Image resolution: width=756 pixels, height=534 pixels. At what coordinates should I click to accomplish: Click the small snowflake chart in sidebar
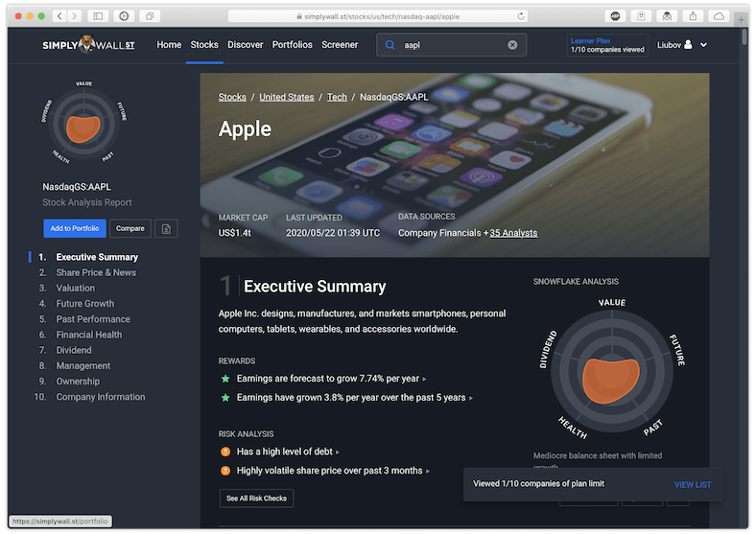pyautogui.click(x=83, y=125)
